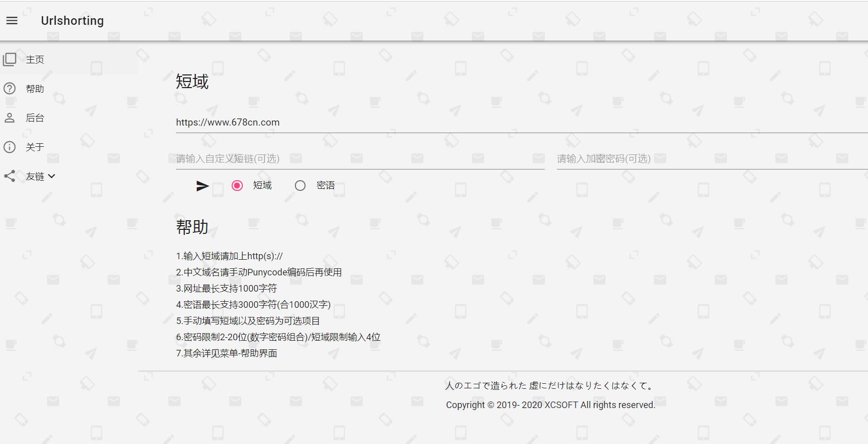Click help line 5.手动填写短域以及密码为可选项目
Image resolution: width=868 pixels, height=444 pixels.
tap(248, 321)
